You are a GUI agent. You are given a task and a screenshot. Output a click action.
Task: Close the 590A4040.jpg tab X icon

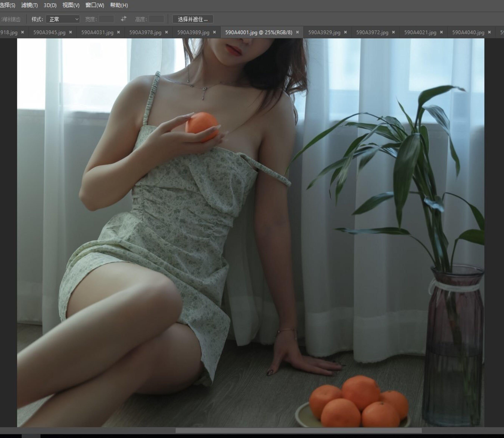pos(489,32)
